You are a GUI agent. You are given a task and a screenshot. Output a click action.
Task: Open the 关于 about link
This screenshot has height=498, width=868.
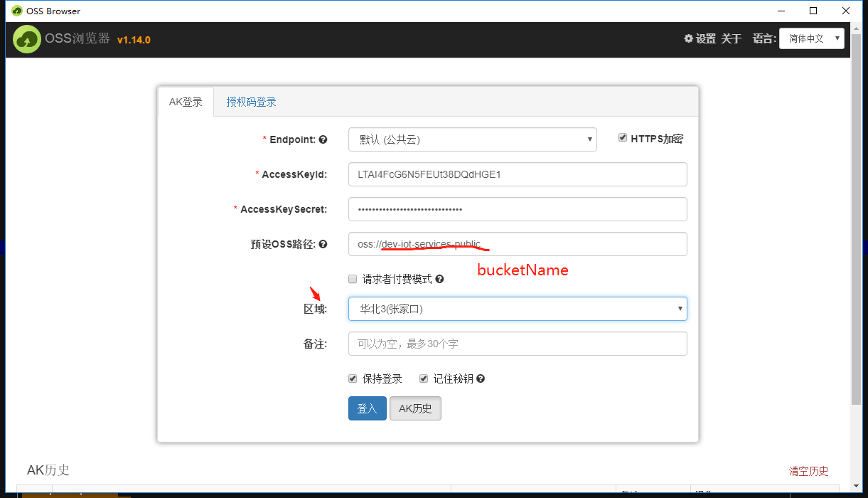point(732,38)
